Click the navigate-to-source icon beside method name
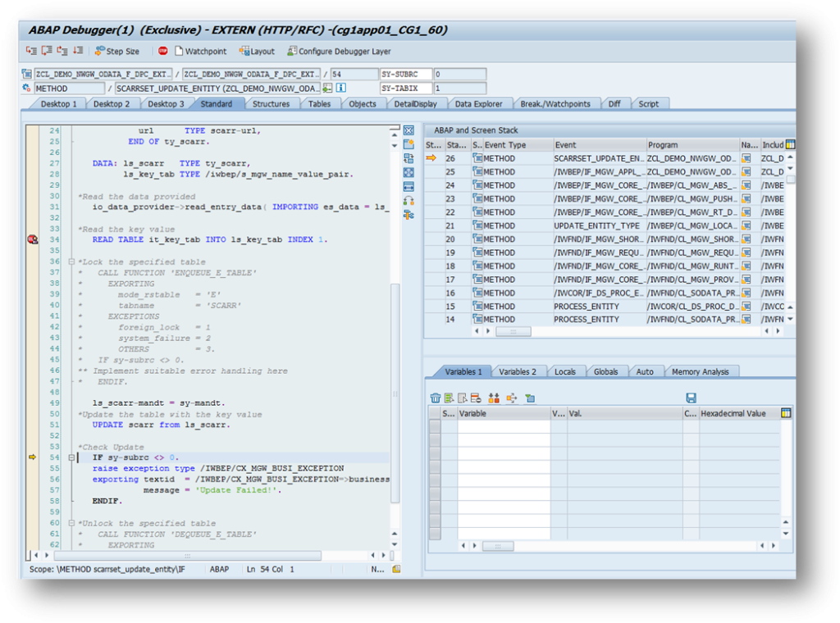Screen dimensions: 840x623 (327, 88)
